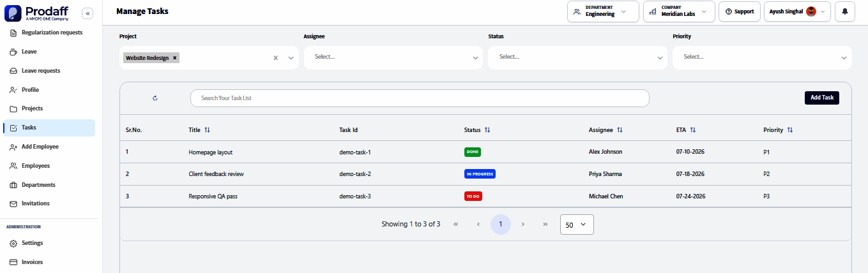Clear the Project filter with the X icon
The width and height of the screenshot is (868, 273).
tap(276, 57)
